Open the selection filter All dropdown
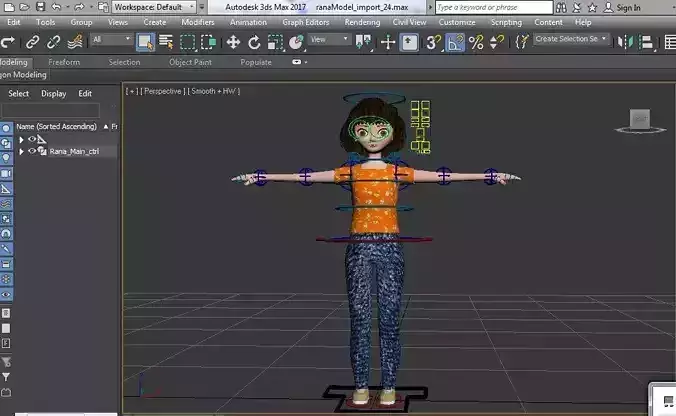The image size is (676, 416). pyautogui.click(x=111, y=40)
